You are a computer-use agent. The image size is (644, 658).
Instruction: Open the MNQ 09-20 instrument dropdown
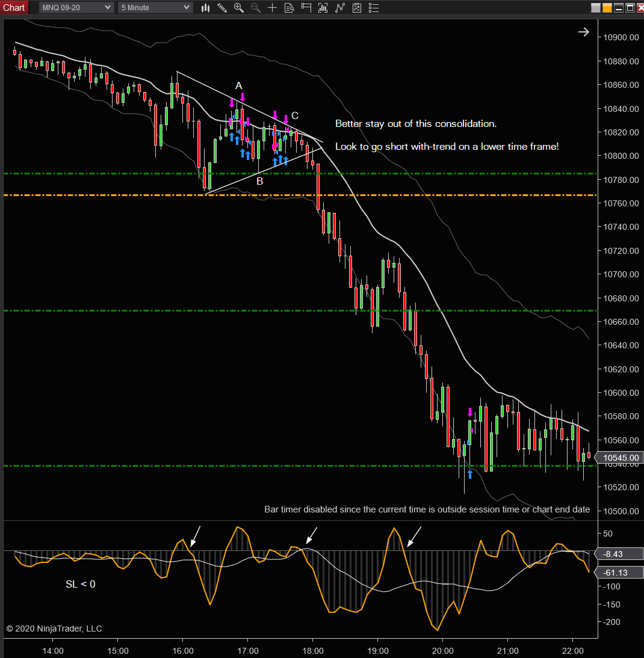point(76,8)
